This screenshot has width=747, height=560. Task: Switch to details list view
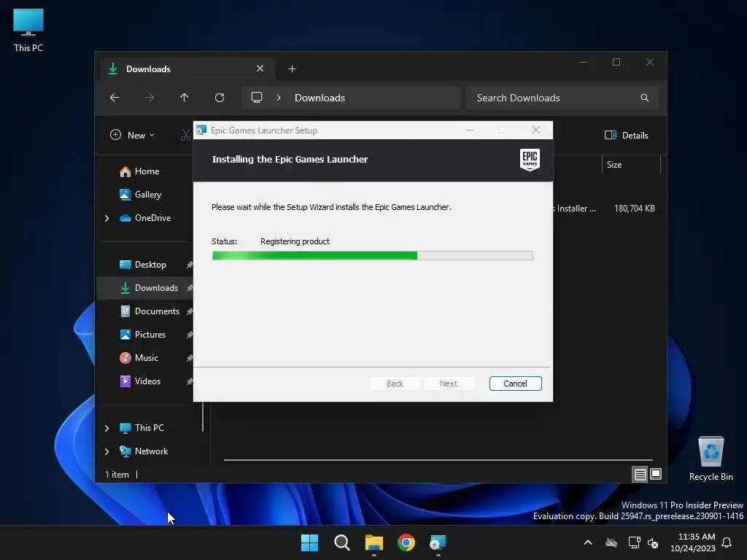click(640, 474)
